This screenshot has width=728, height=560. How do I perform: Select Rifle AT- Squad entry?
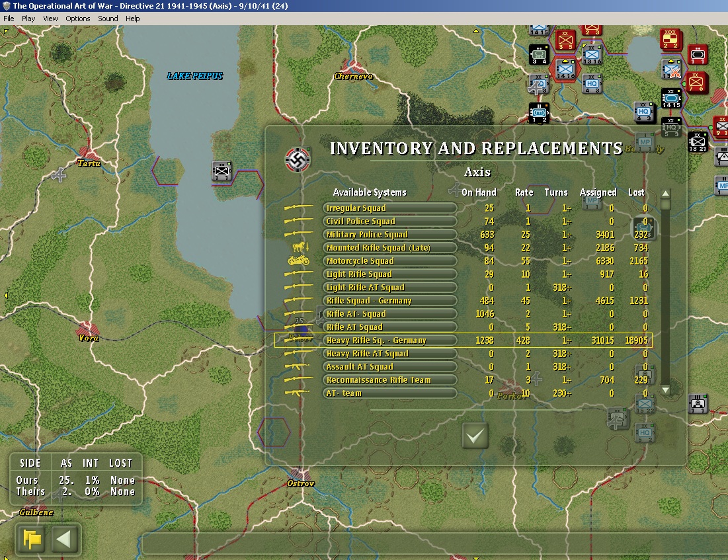click(x=389, y=314)
